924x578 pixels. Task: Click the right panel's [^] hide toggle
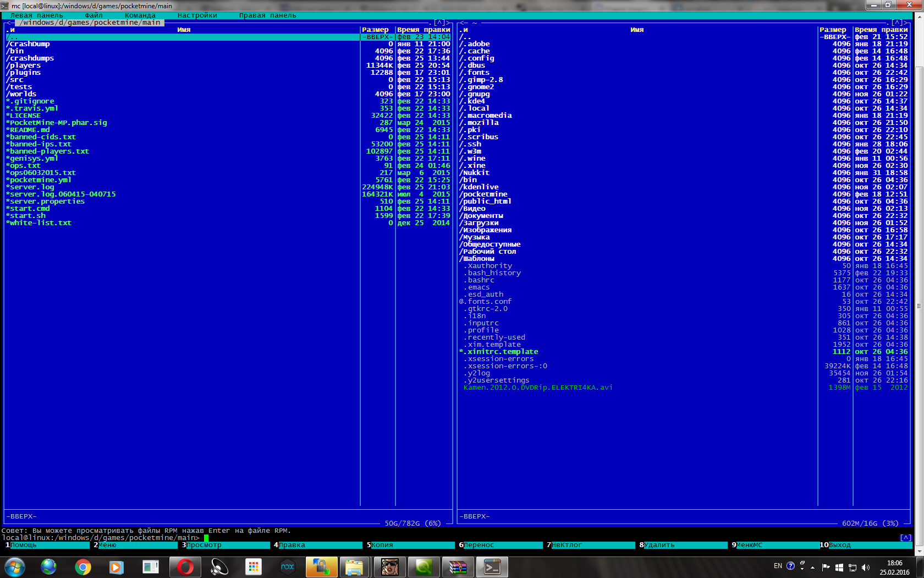(897, 23)
